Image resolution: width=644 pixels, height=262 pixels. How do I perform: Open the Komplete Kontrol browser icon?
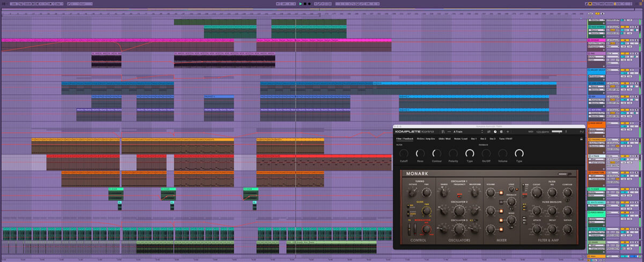(443, 132)
